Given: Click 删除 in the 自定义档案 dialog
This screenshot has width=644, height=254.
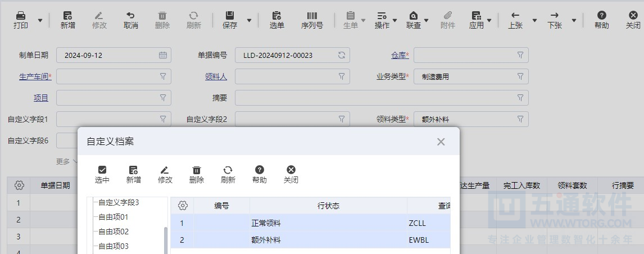Looking at the screenshot, I should click(197, 175).
